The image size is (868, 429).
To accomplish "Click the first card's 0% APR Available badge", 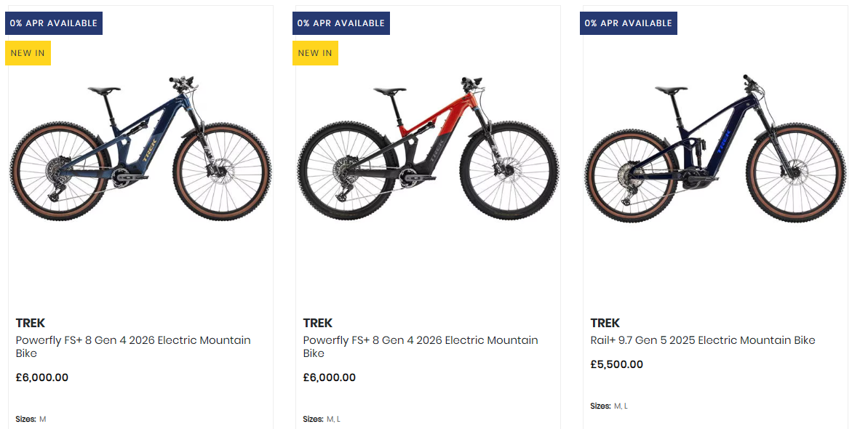I will click(x=54, y=23).
